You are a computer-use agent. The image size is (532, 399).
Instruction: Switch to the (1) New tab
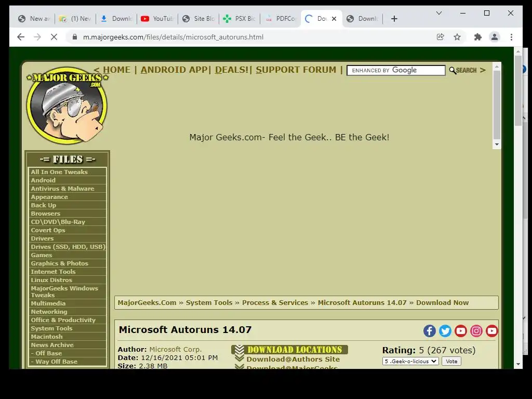75,19
